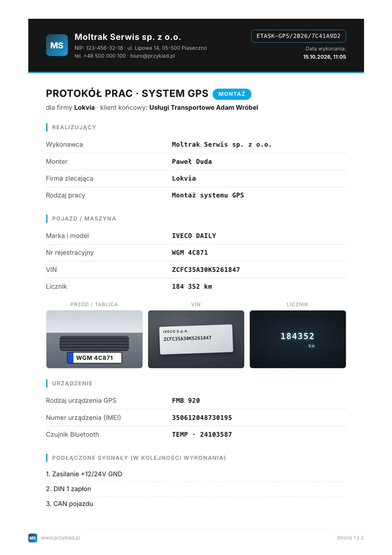392x555 pixels.
Task: Click the LICZNIK photo caption
Action: [x=297, y=304]
